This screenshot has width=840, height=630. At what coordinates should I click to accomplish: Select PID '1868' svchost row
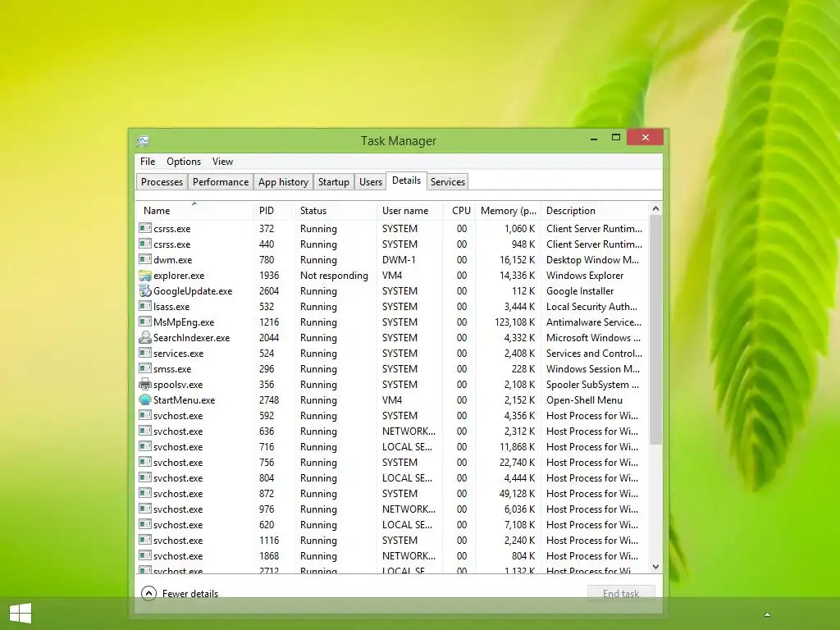pos(392,555)
